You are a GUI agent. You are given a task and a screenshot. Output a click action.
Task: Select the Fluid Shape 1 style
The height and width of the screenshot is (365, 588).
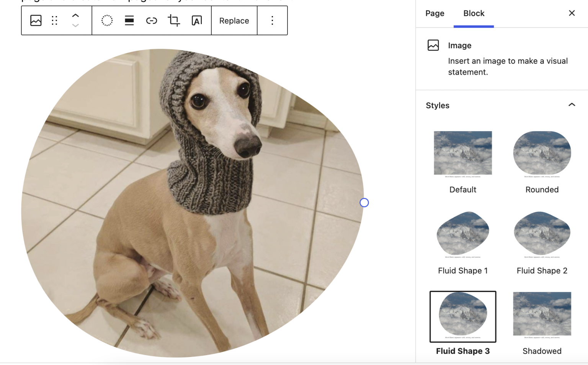pos(462,234)
